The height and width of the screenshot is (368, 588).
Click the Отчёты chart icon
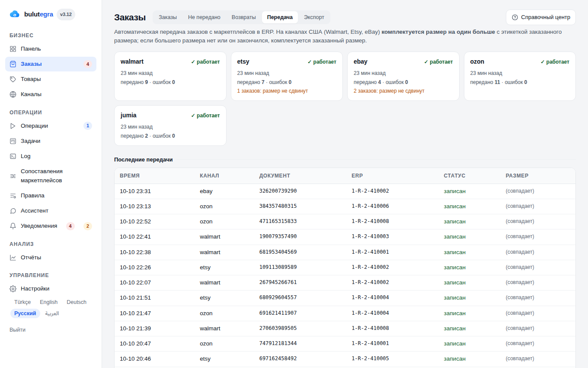(13, 258)
